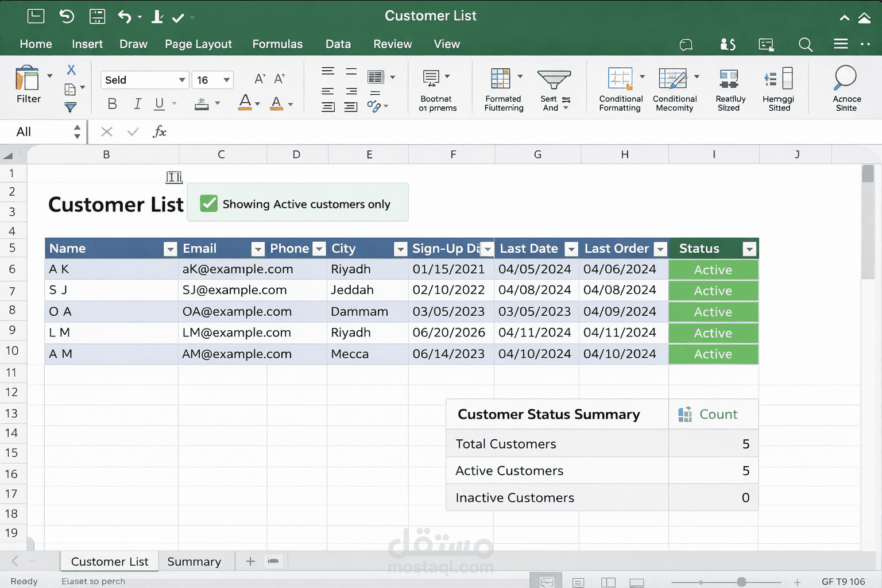
Task: Click the Active status in A M row
Action: click(713, 354)
